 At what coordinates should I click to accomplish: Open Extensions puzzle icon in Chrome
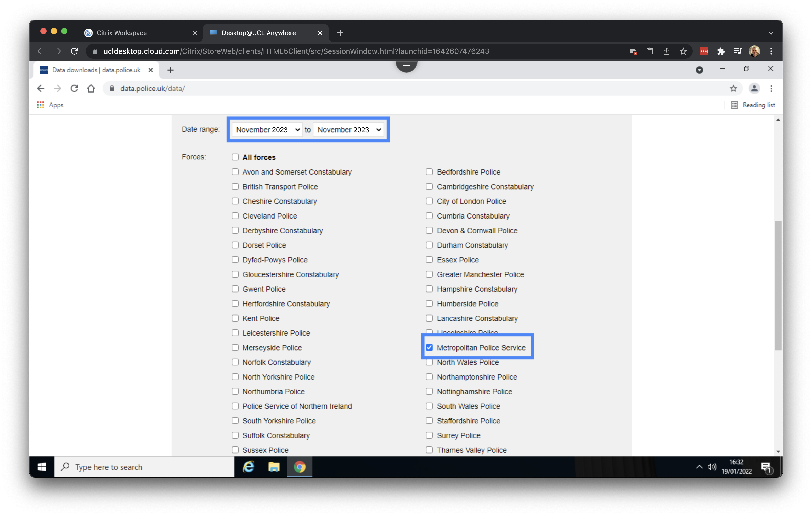[x=721, y=51]
